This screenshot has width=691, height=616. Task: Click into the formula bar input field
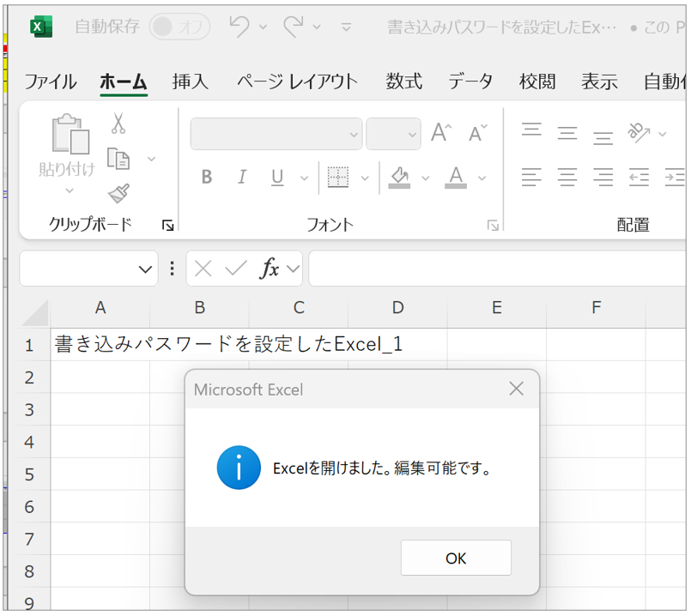tap(498, 269)
